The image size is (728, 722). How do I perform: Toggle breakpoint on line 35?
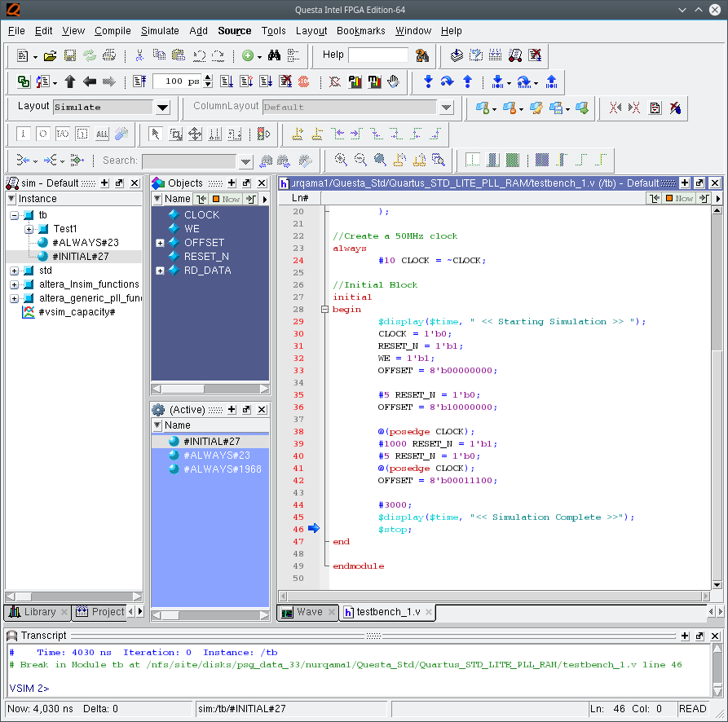click(x=298, y=395)
